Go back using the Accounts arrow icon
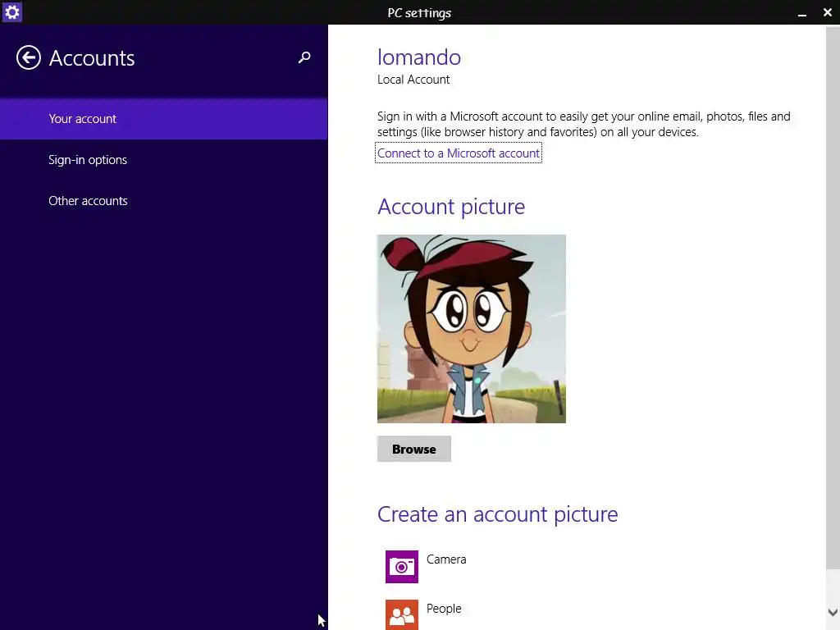 click(x=29, y=58)
